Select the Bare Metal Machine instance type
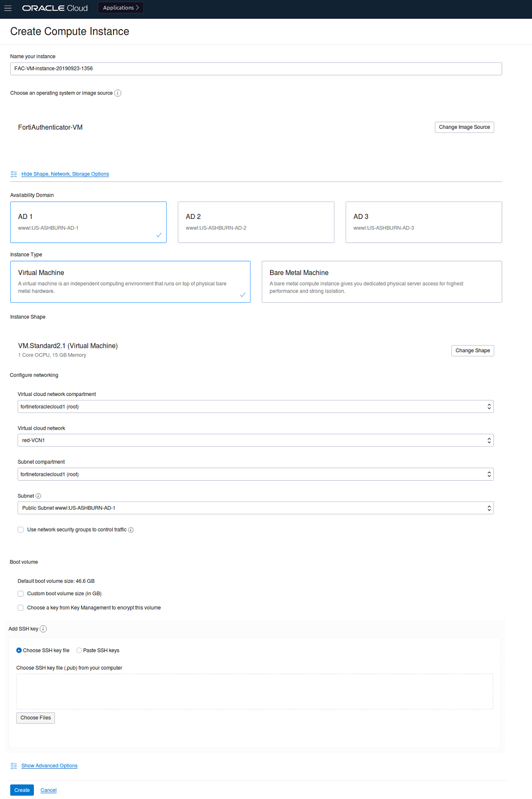The image size is (532, 799). [x=381, y=281]
